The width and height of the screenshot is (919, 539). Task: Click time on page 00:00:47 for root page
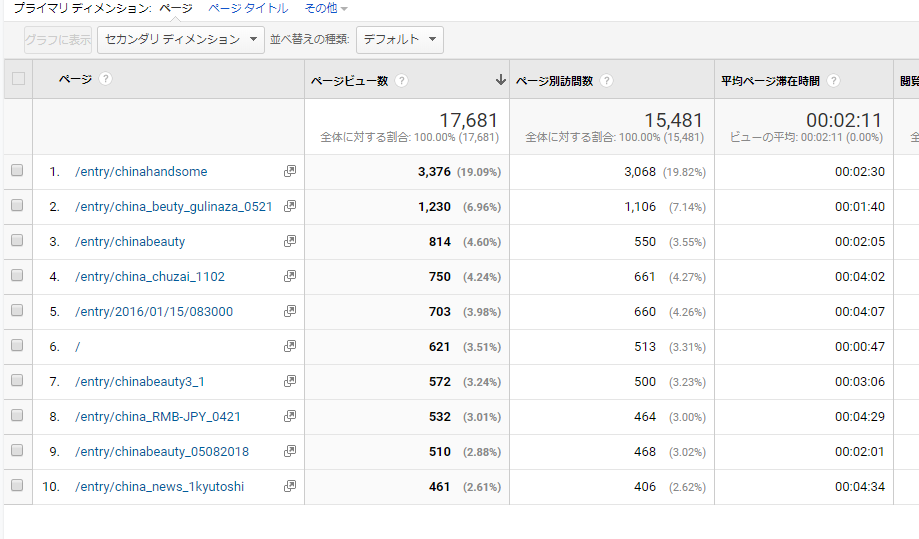click(860, 347)
